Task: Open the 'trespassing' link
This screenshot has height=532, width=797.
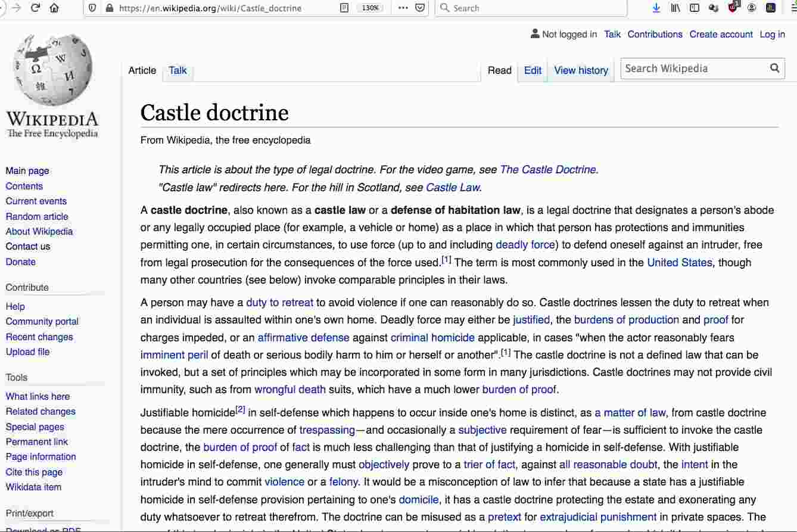Action: pyautogui.click(x=327, y=430)
